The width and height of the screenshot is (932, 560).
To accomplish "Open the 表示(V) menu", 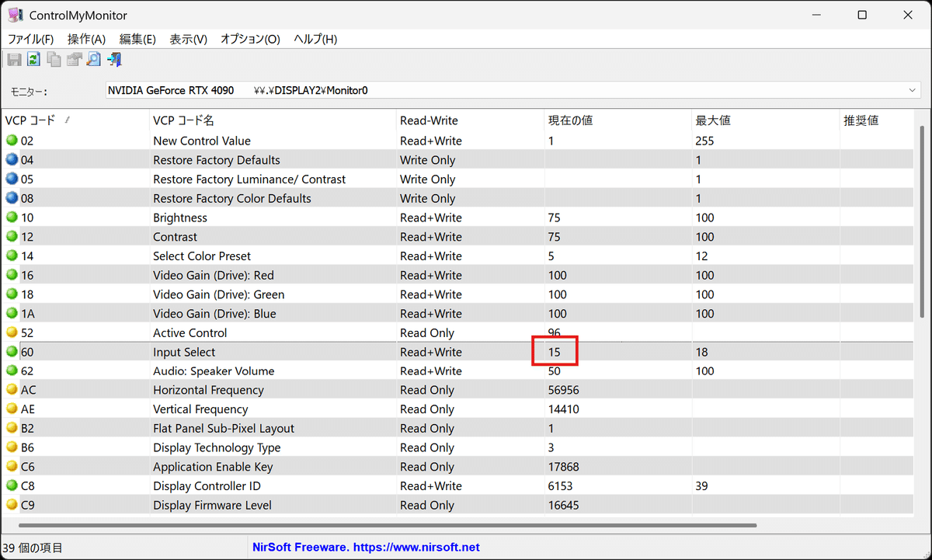I will coord(186,39).
